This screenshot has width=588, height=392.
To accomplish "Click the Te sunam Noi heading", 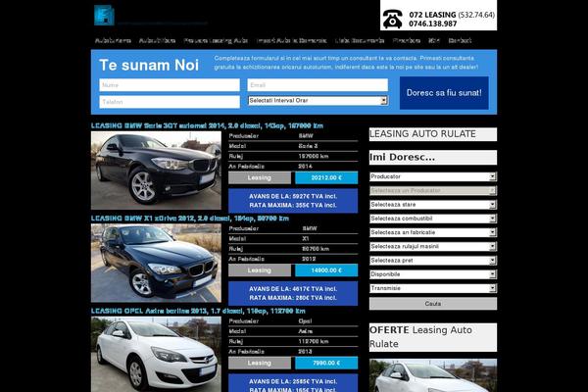I will click(x=149, y=66).
